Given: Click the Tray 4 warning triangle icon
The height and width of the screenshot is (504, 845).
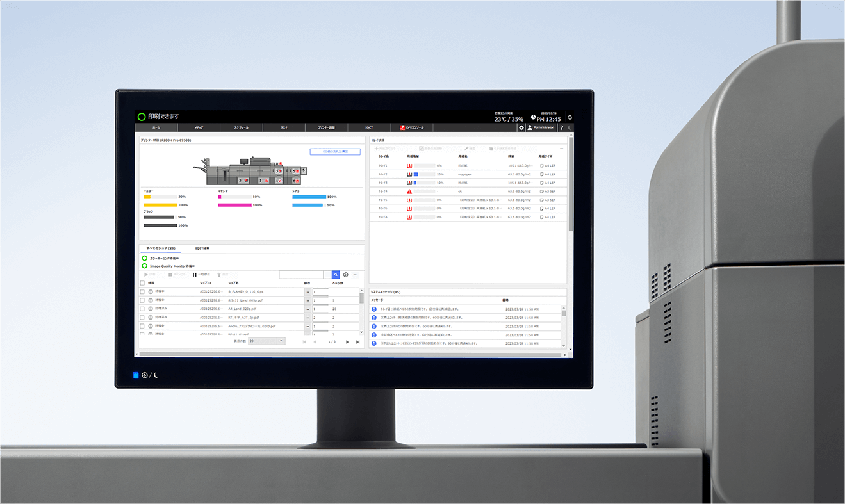Looking at the screenshot, I should pyautogui.click(x=409, y=191).
